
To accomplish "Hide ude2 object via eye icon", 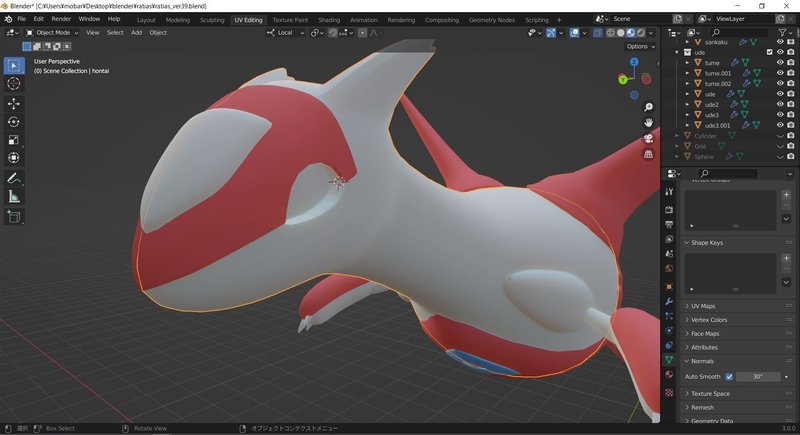I will point(780,104).
